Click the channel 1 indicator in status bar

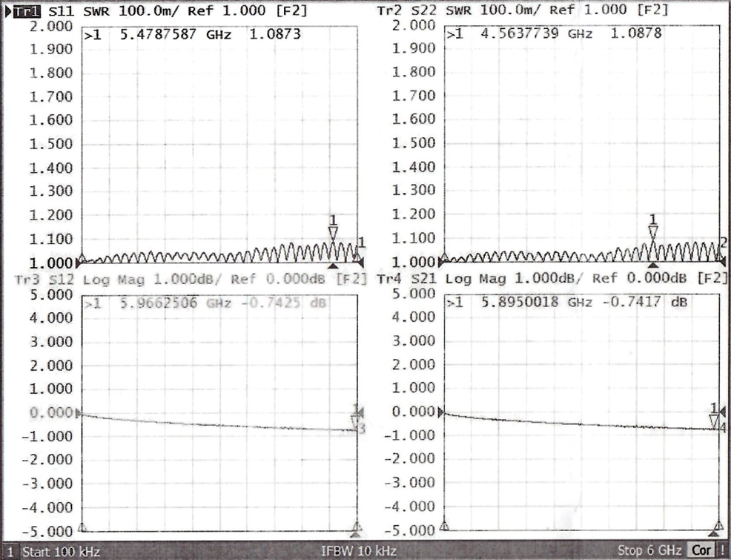pos(10,551)
